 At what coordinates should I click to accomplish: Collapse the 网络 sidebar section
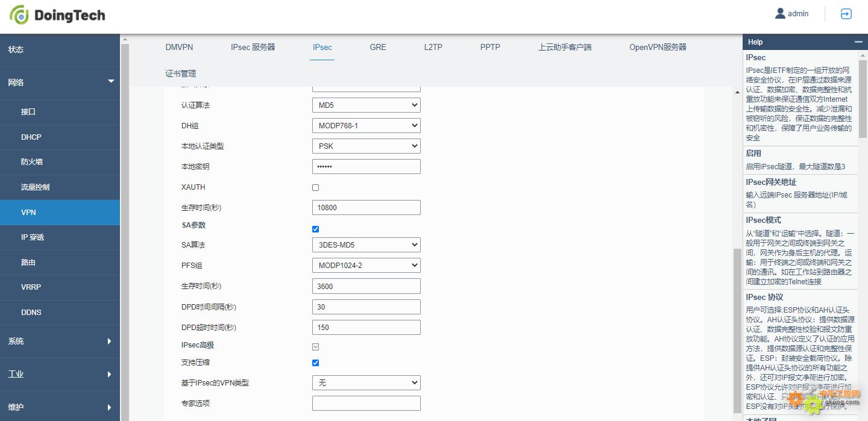(60, 82)
